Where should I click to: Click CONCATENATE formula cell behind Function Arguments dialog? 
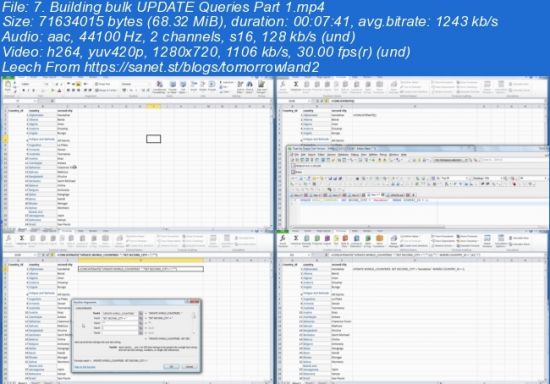pyautogui.click(x=141, y=269)
